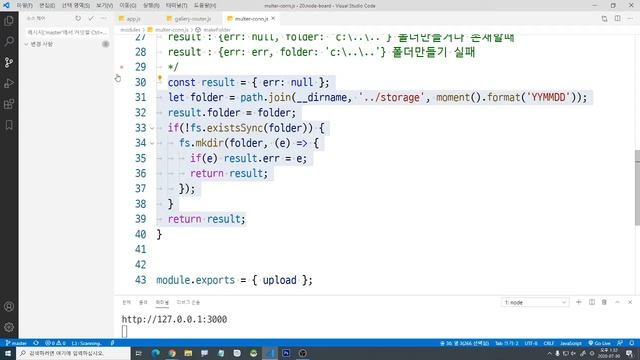Viewport: 640px width, 360px height.
Task: Click the editor vertical scrollbar thumb
Action: point(637,187)
